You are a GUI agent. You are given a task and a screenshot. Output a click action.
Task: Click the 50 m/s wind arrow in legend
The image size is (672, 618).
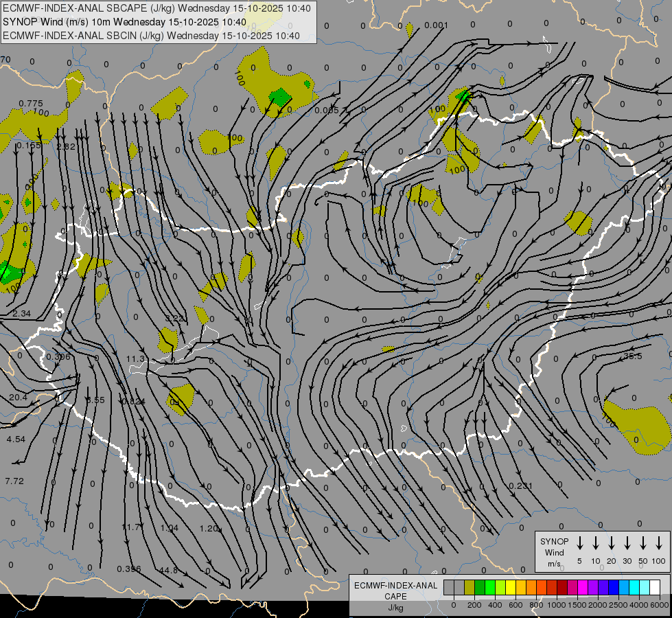pyautogui.click(x=643, y=543)
